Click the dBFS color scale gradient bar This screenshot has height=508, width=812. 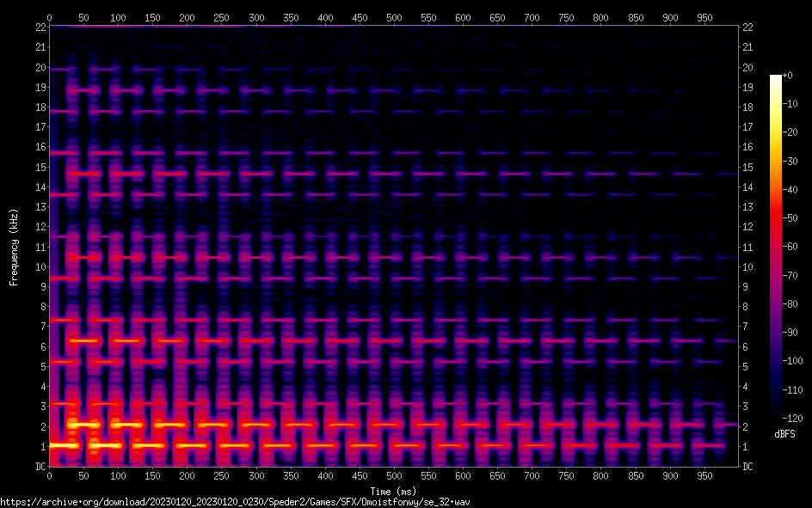pyautogui.click(x=776, y=247)
